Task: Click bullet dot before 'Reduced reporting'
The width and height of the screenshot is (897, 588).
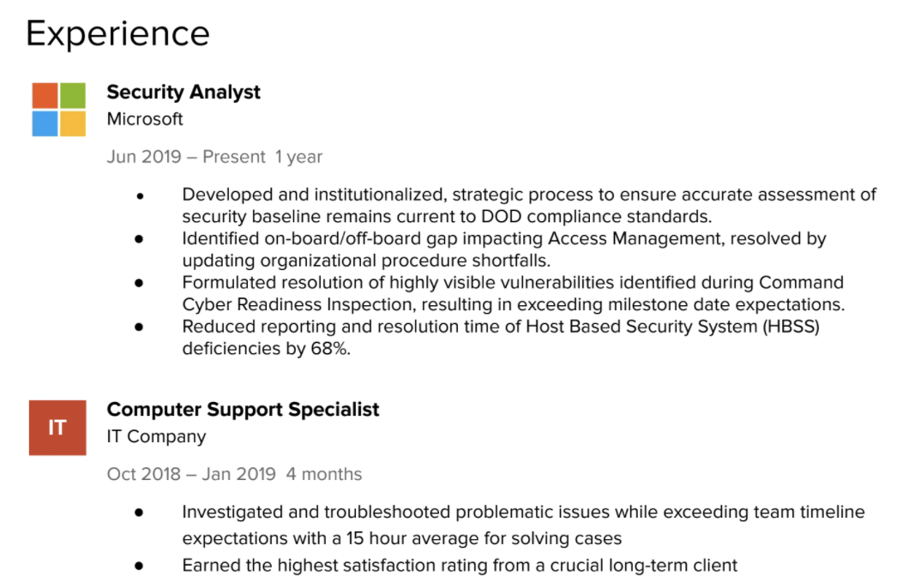Action: tap(139, 327)
